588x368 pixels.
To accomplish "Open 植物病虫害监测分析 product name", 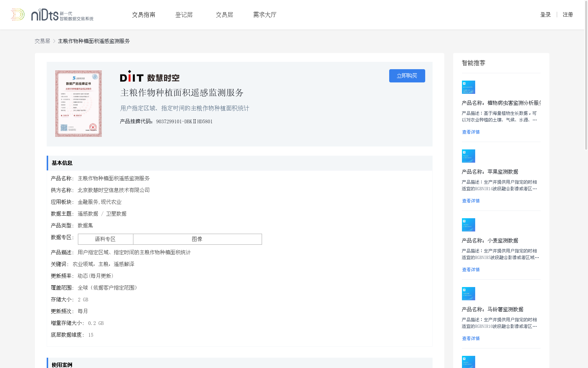I will click(501, 103).
